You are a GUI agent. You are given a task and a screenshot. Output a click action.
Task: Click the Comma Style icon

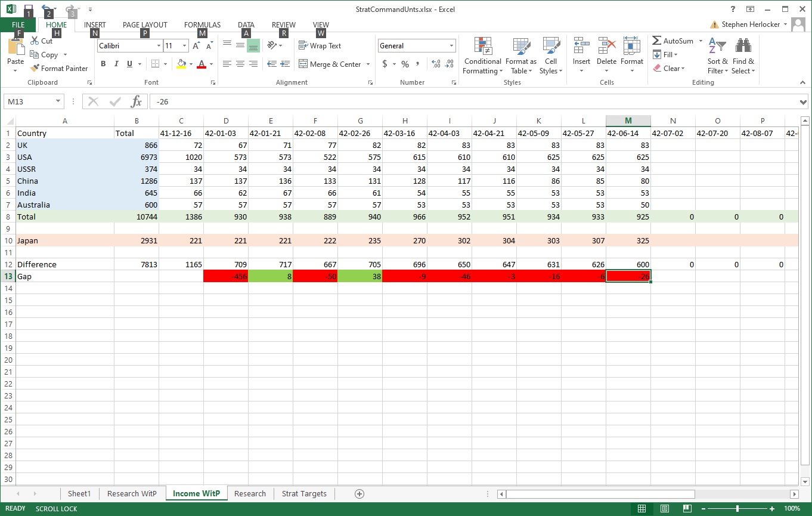[418, 64]
